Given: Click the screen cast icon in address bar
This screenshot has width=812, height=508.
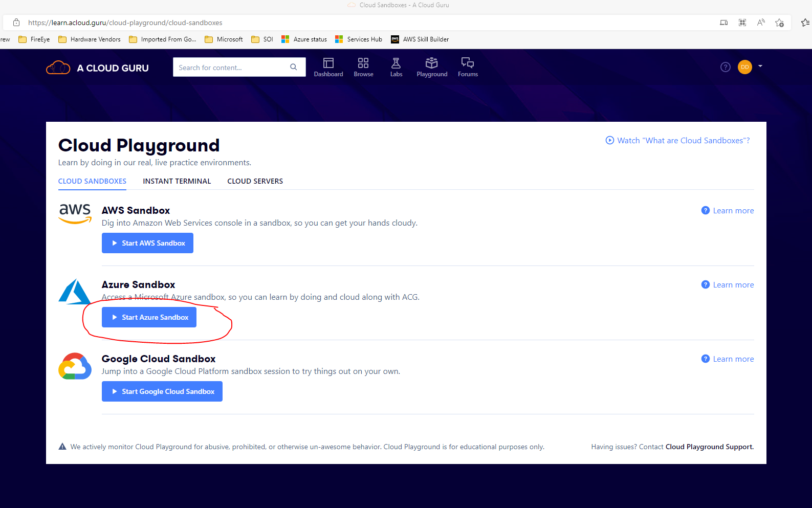Looking at the screenshot, I should coord(723,23).
